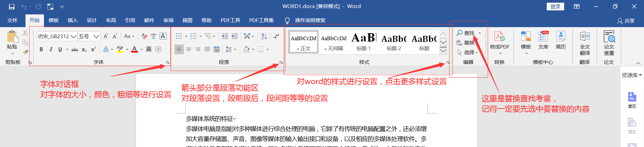Open highlight color dropdown arrow
The image size is (644, 147).
click(x=127, y=50)
